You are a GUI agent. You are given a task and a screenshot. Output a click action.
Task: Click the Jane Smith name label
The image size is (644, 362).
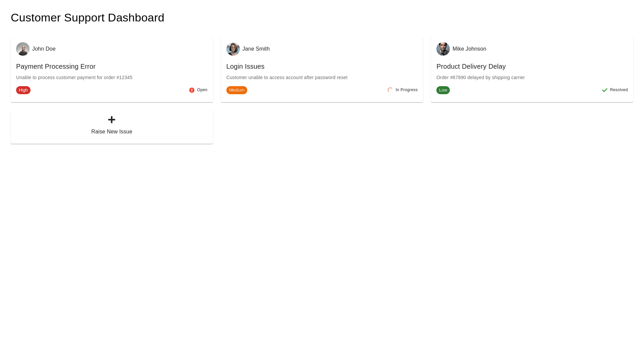(x=256, y=49)
